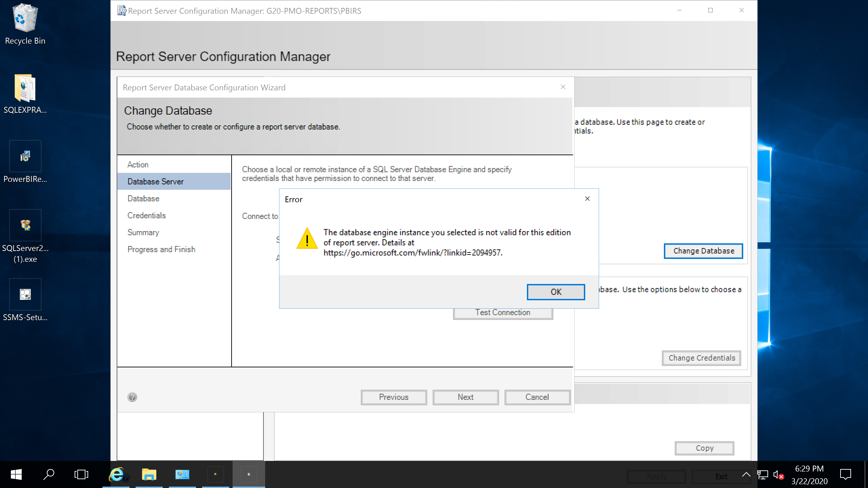Open the notification center icon

coord(845,474)
